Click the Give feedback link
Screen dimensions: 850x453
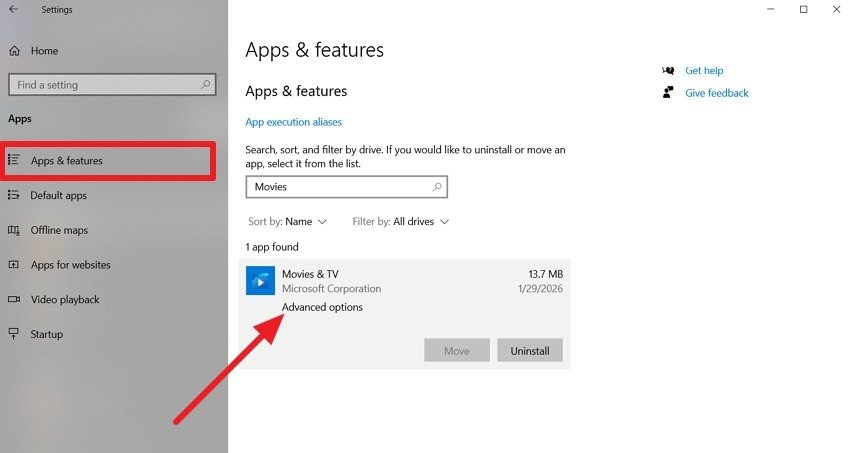(717, 93)
